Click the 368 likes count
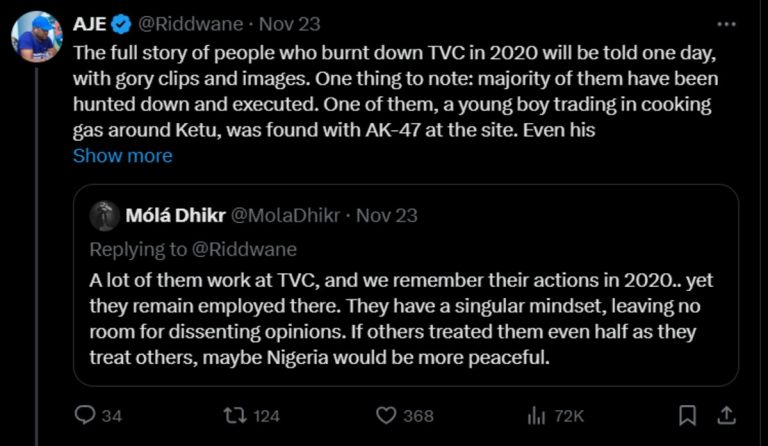The width and height of the screenshot is (768, 446). point(418,415)
